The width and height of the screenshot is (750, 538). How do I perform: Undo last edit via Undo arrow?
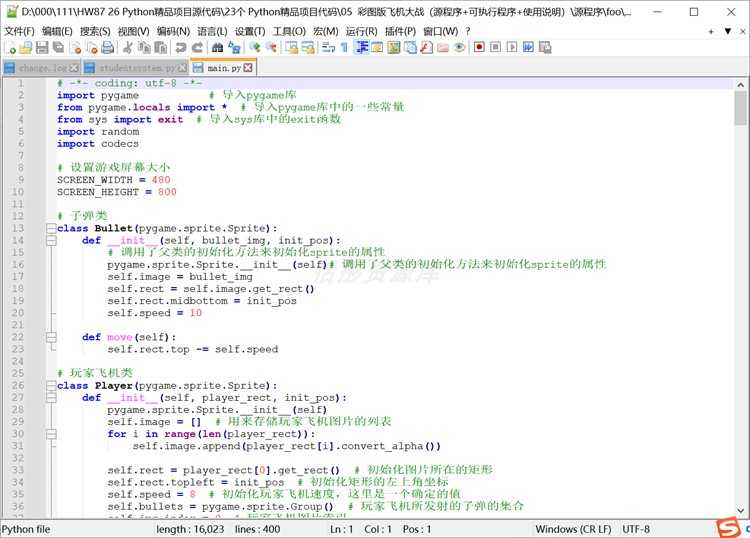click(181, 47)
